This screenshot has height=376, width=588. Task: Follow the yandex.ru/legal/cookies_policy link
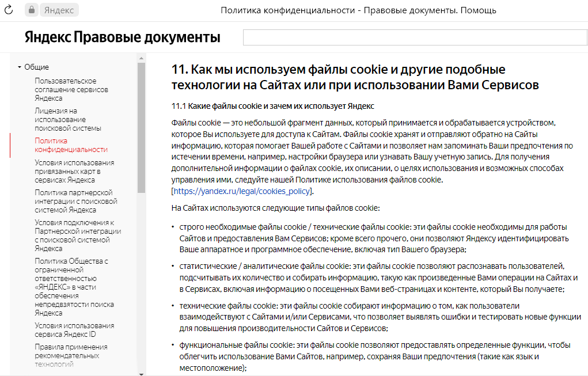click(242, 191)
